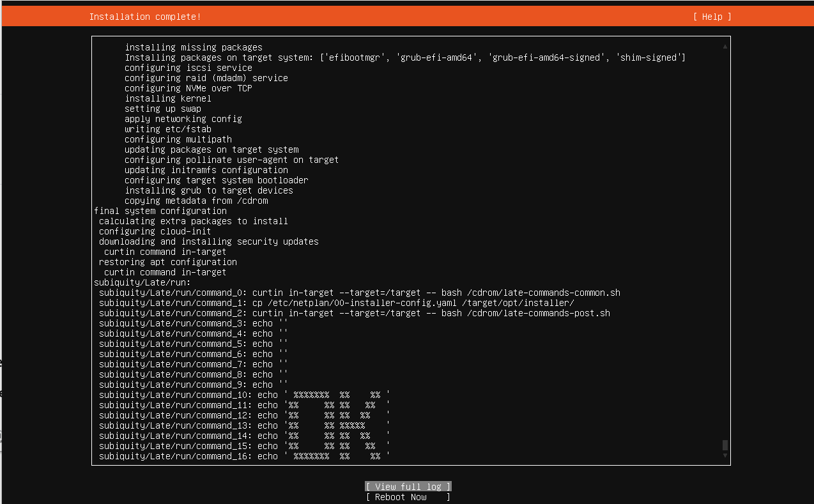
Task: Select the 'restoring apt configuration' log entry
Action: (x=167, y=262)
